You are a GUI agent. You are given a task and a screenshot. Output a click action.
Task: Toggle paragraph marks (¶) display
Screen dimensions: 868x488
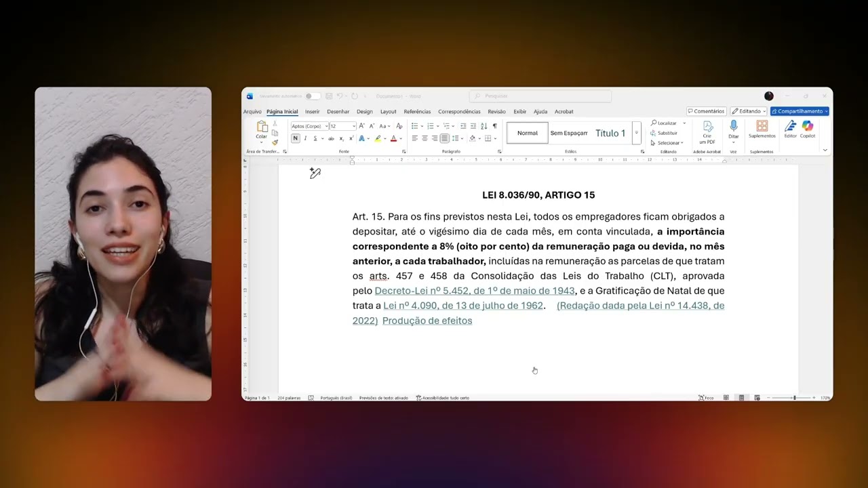click(x=495, y=126)
